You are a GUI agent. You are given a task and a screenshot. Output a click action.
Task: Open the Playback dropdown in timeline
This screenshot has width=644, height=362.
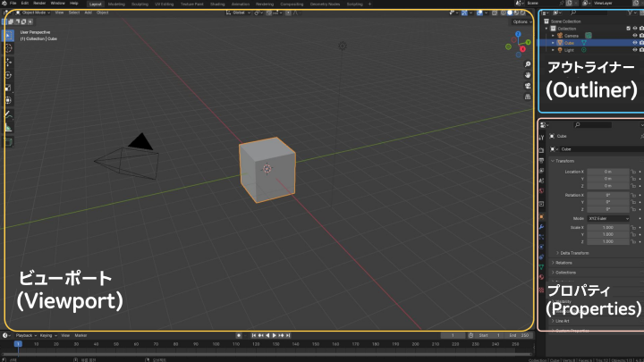26,335
